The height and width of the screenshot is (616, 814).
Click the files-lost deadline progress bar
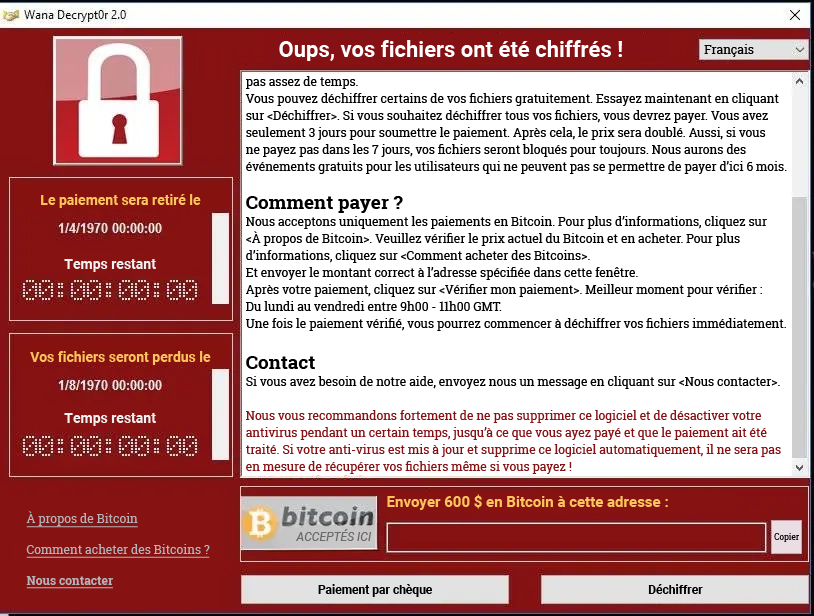pyautogui.click(x=221, y=415)
